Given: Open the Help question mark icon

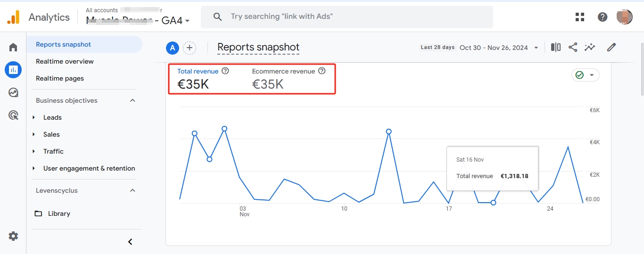Looking at the screenshot, I should click(603, 17).
